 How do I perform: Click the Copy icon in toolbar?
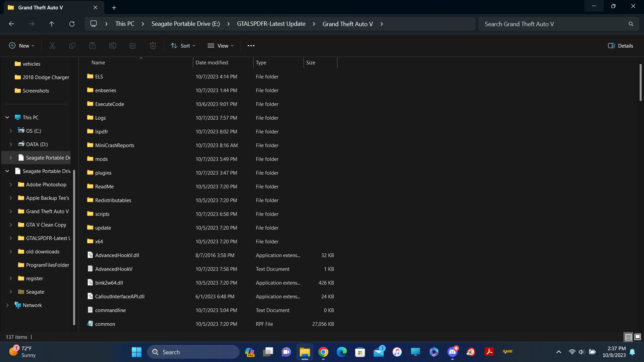click(72, 46)
